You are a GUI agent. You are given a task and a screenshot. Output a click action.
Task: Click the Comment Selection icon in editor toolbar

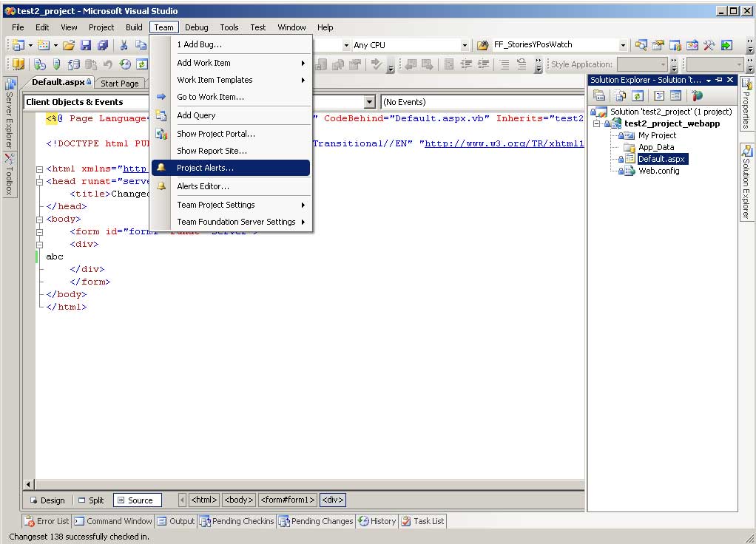(504, 64)
